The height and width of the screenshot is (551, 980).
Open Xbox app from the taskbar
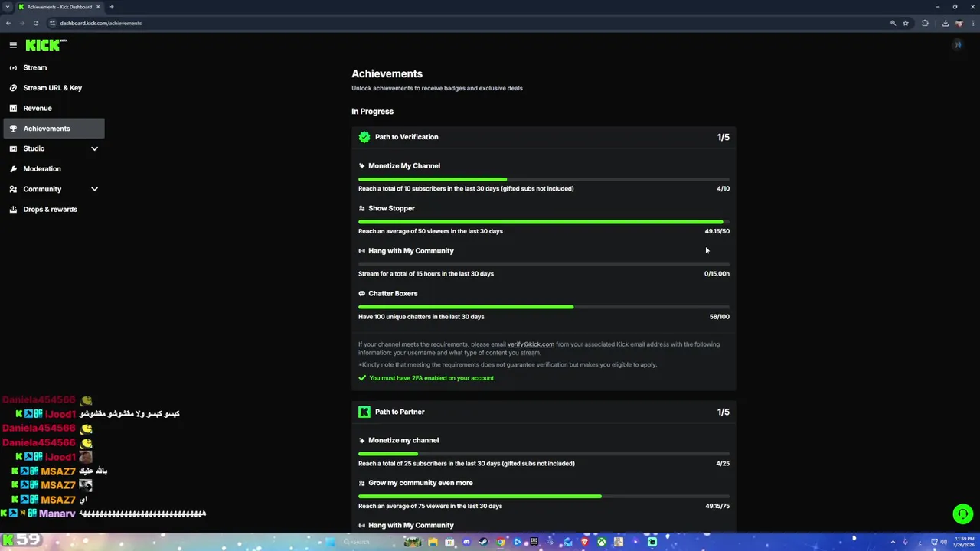pyautogui.click(x=602, y=542)
